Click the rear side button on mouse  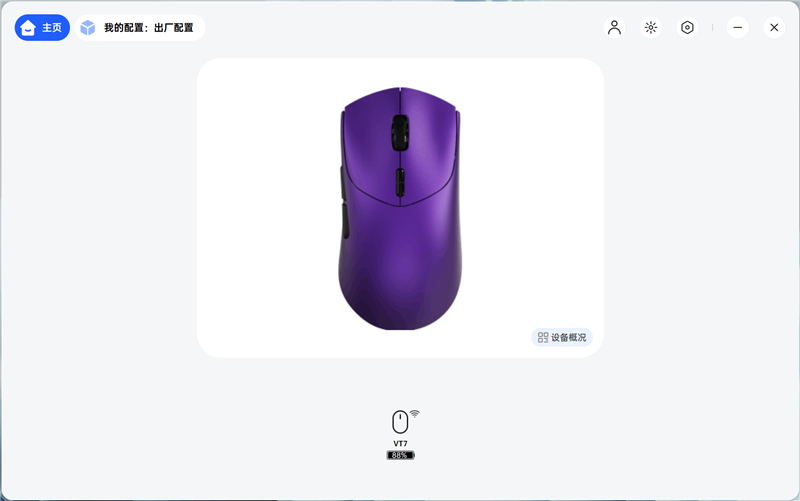tap(344, 220)
